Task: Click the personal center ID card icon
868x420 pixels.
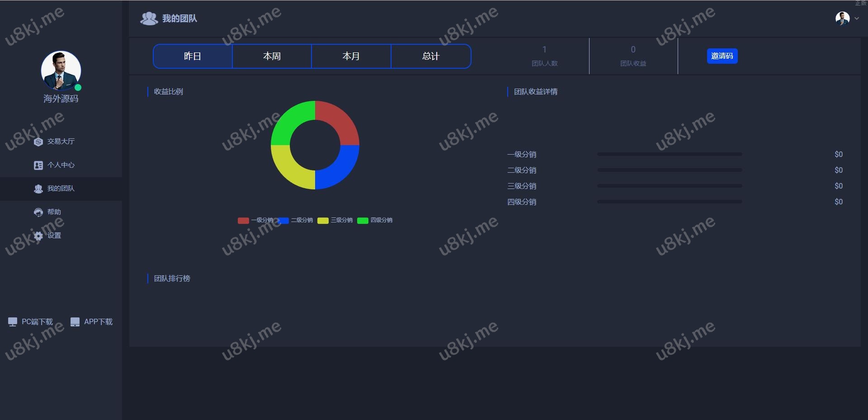Action: pyautogui.click(x=38, y=165)
